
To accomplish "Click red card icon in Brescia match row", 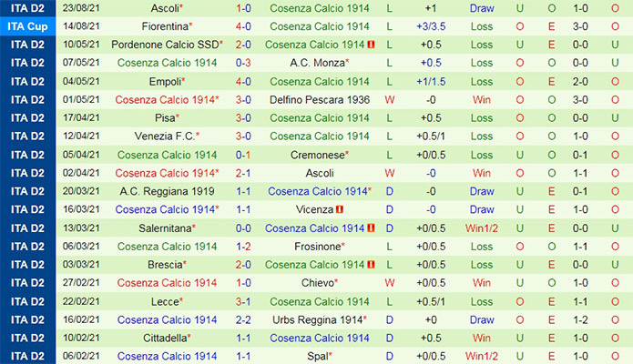I will tap(373, 264).
